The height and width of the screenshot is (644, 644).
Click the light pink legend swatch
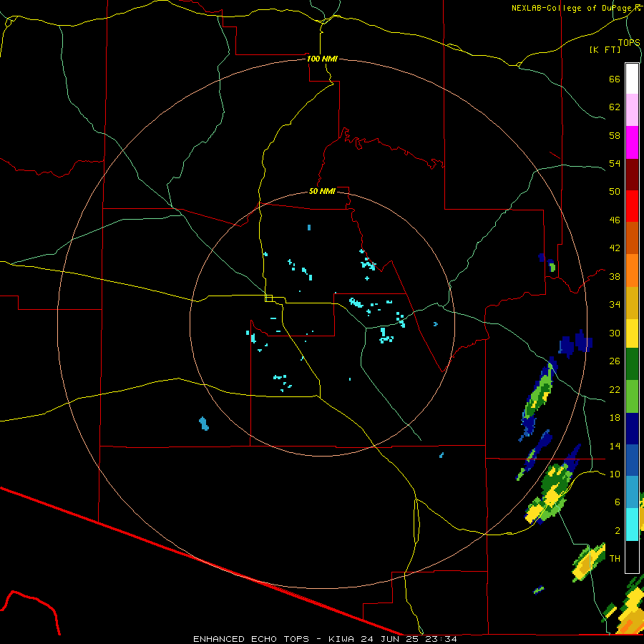coord(632,109)
